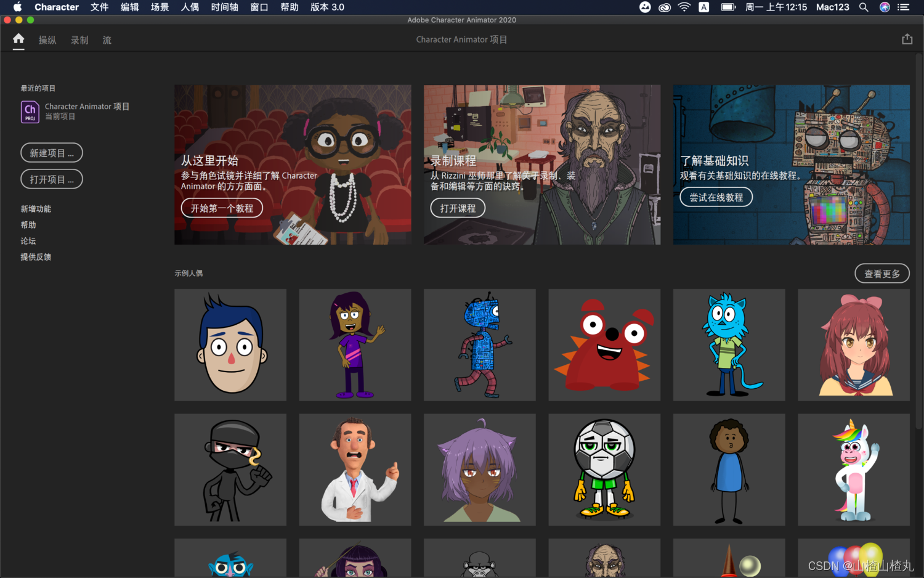Screen dimensions: 924x578
Task: Click the input source A icon
Action: [703, 7]
